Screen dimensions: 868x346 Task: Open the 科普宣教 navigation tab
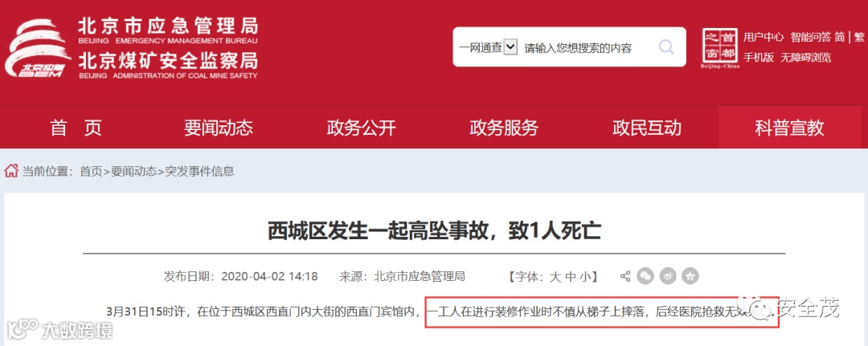(x=789, y=128)
